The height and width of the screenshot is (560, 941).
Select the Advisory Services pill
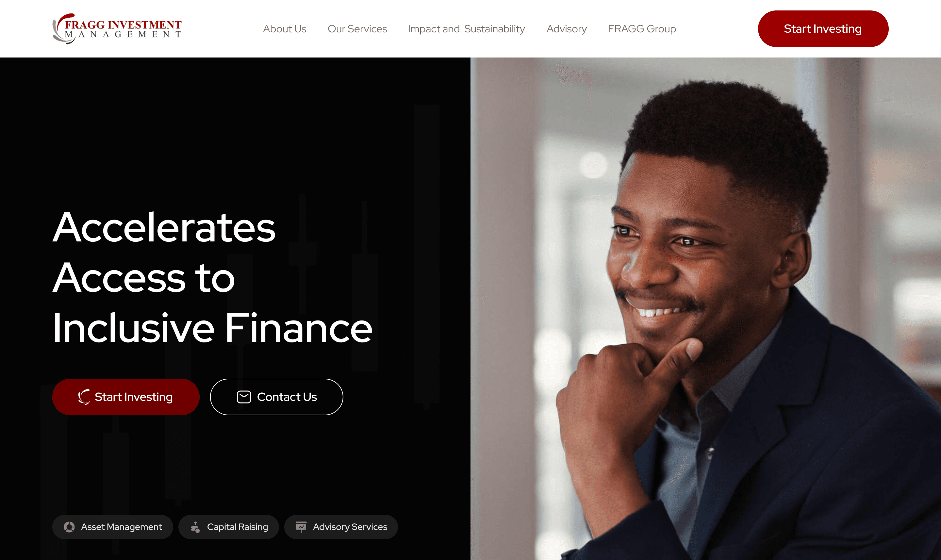341,527
